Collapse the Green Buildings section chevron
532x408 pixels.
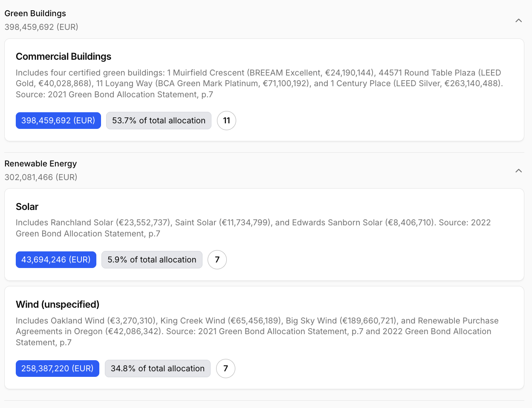click(518, 20)
